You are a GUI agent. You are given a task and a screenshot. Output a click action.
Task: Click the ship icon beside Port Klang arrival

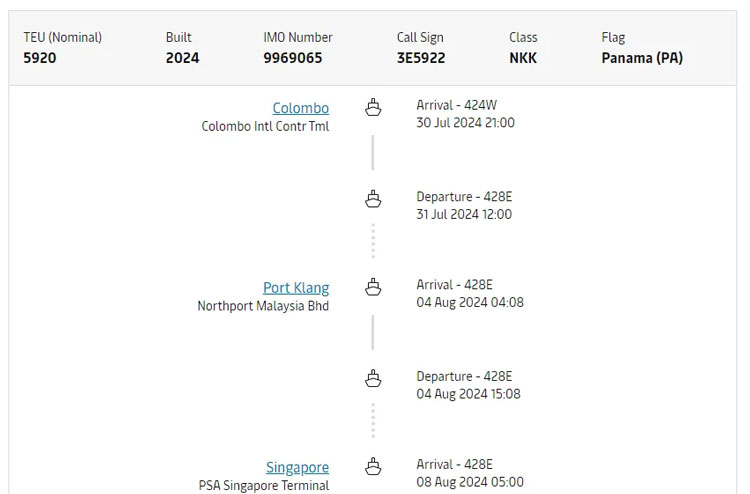(x=373, y=287)
